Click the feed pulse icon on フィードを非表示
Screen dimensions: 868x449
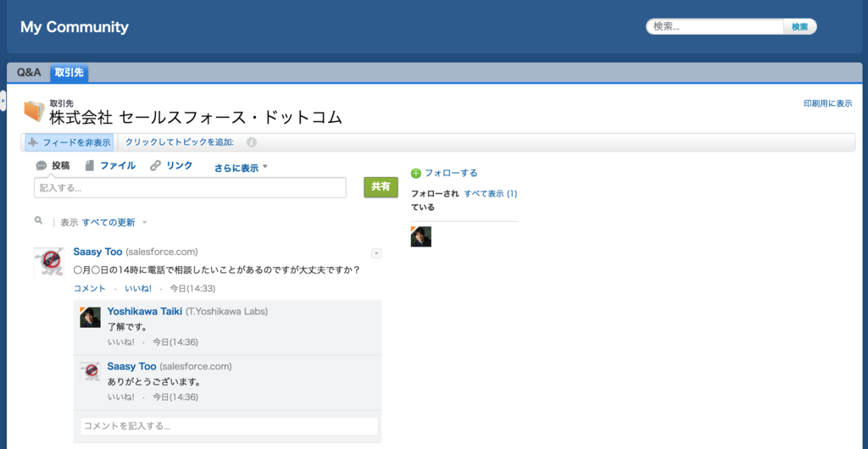34,142
